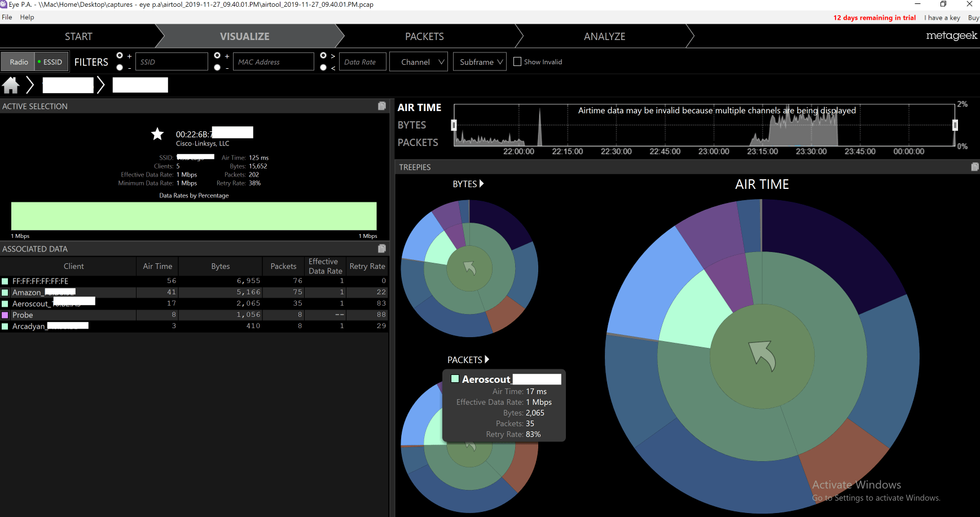Select the MAC Address exclude (-) radio button
980x517 pixels.
[217, 67]
